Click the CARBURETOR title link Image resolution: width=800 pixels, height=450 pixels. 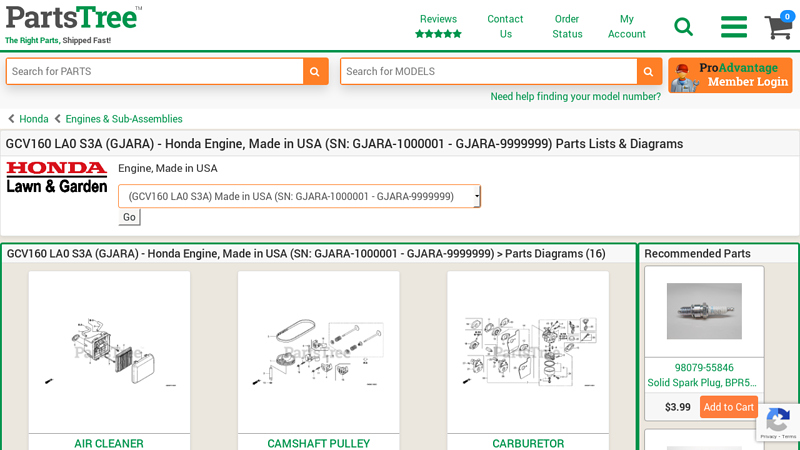[528, 443]
